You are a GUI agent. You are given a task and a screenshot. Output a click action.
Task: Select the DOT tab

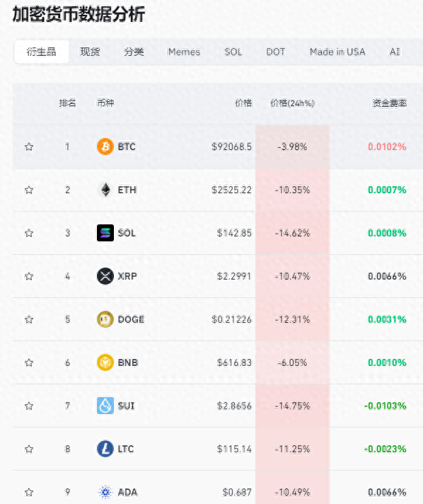(x=276, y=52)
